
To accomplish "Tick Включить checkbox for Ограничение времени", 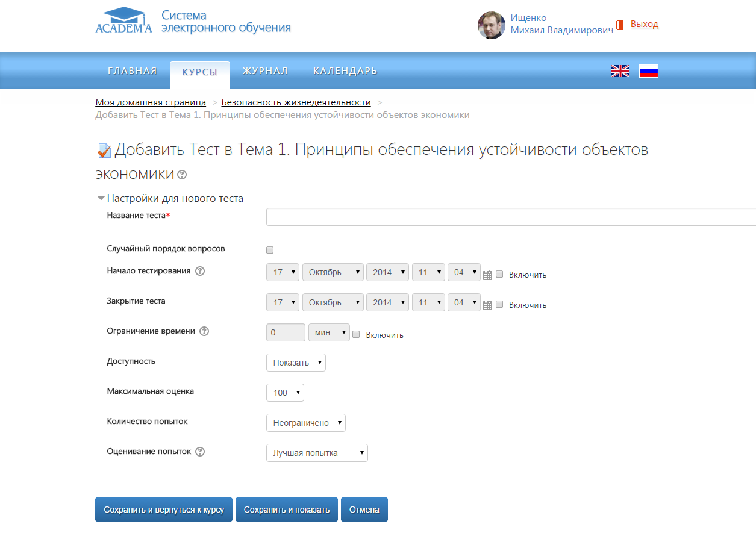I will 356,334.
